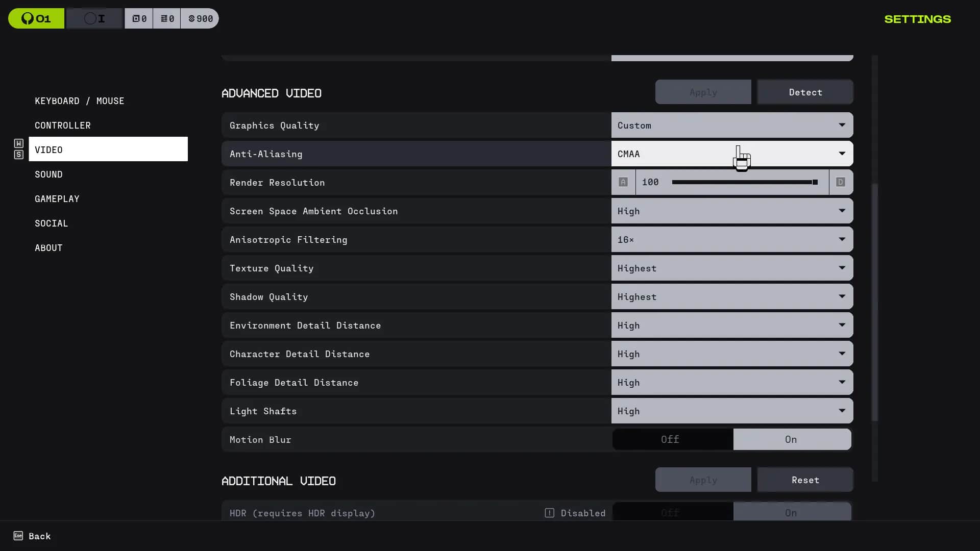Click Reset in Additional Video section
This screenshot has height=551, width=980.
pos(805,480)
